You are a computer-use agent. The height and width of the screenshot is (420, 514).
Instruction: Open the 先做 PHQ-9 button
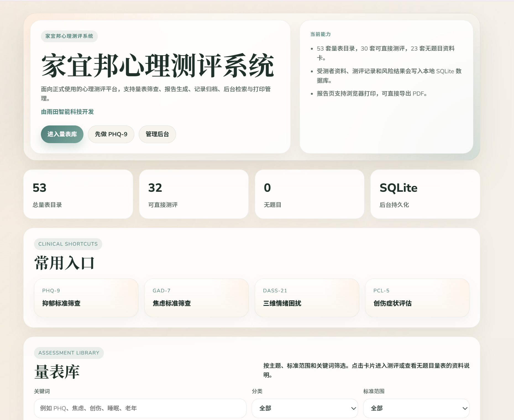coord(111,134)
